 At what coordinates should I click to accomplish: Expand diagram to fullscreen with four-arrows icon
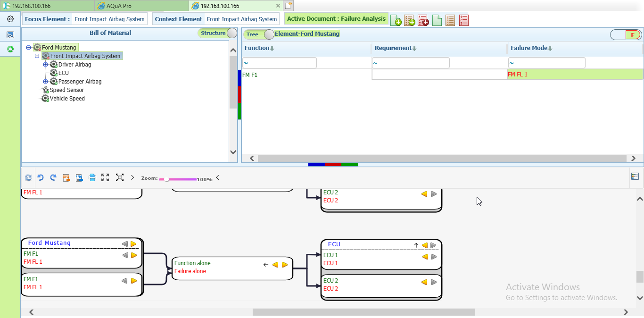click(x=105, y=177)
